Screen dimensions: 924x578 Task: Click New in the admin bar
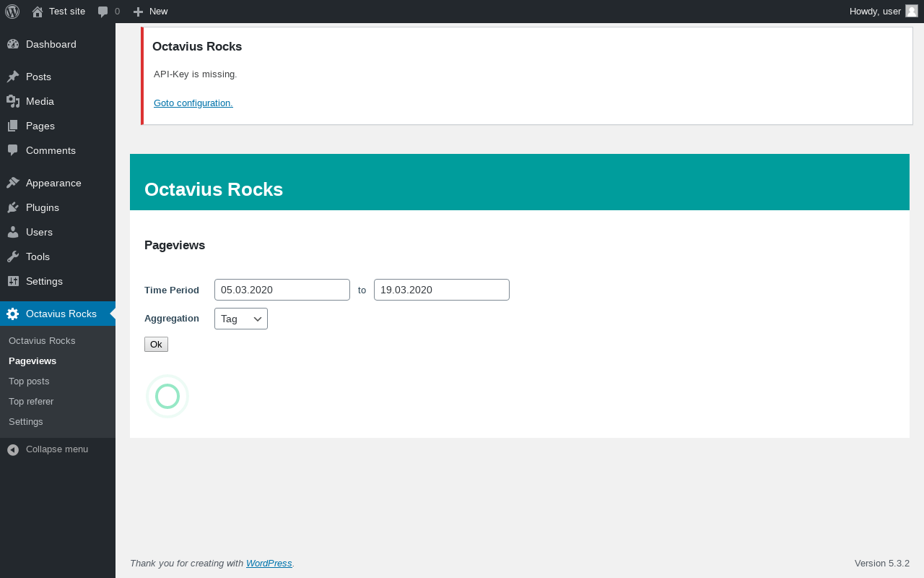[150, 12]
